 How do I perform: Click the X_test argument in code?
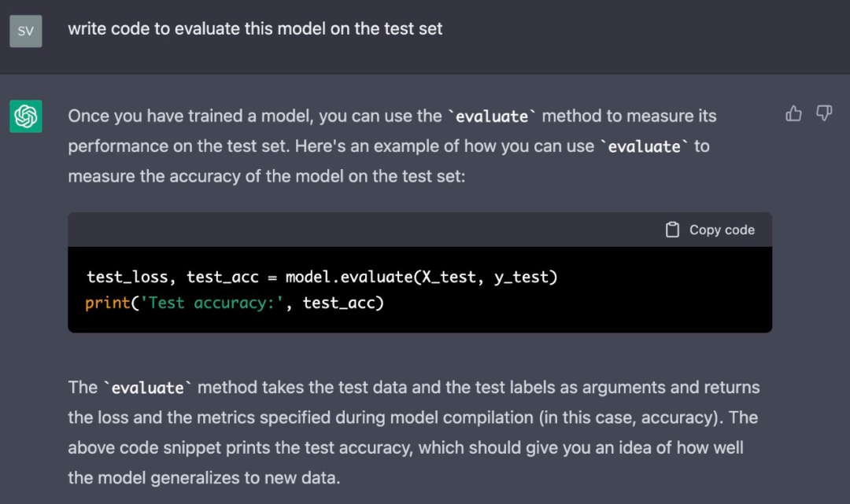(x=449, y=277)
